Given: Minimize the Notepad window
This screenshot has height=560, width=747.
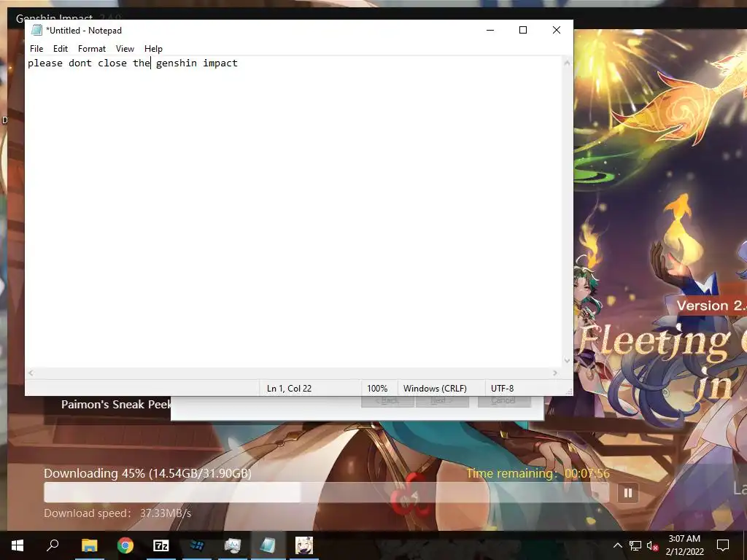Looking at the screenshot, I should [490, 30].
